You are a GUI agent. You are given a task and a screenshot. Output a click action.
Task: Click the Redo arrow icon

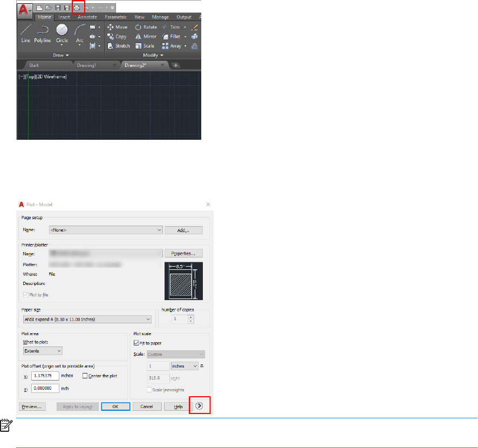pos(100,8)
